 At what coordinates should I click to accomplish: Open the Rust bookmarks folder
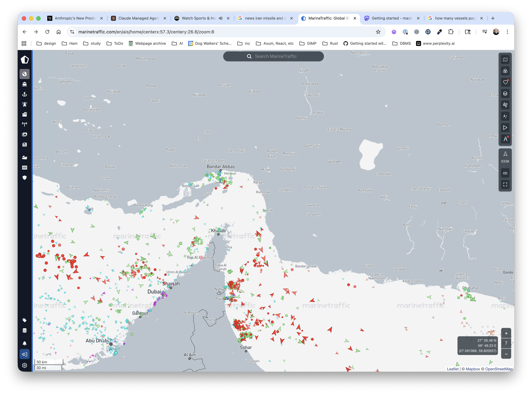(330, 43)
